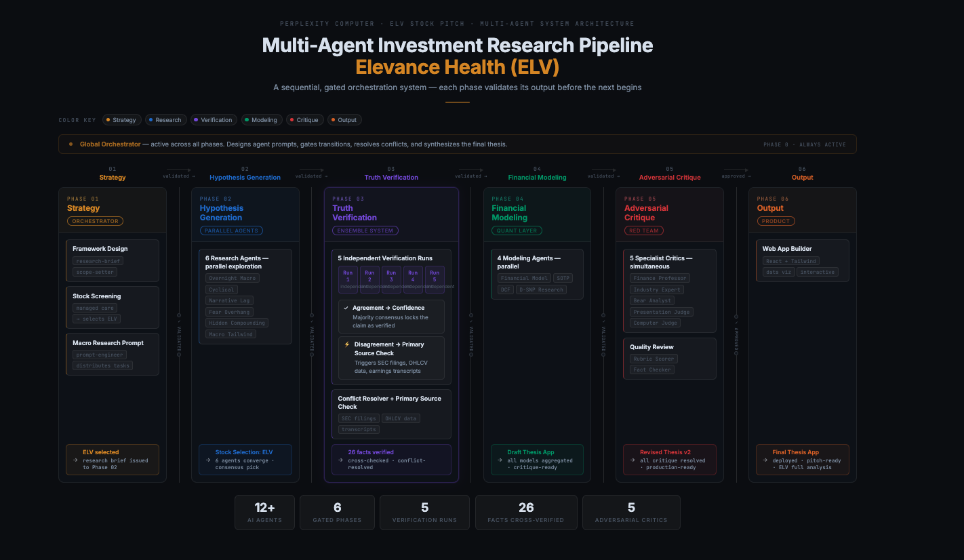The width and height of the screenshot is (964, 560).
Task: Click the arrow icon in Draft Thesis App box
Action: 501,460
